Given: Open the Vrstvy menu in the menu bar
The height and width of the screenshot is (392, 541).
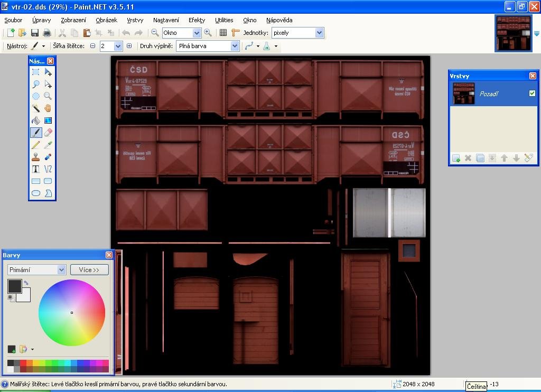Looking at the screenshot, I should pyautogui.click(x=135, y=20).
